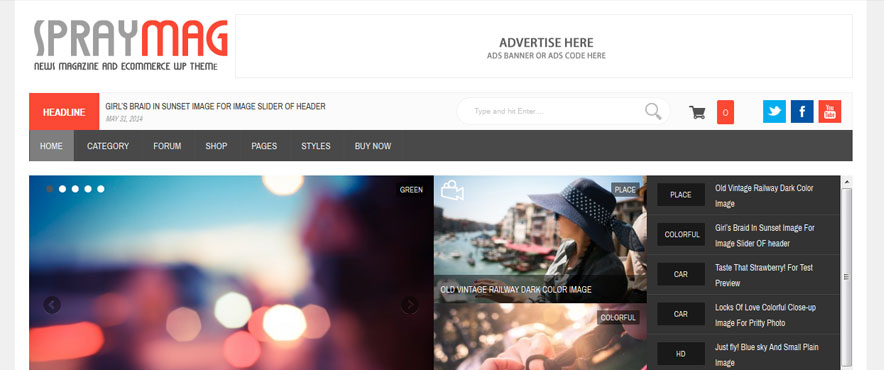Click the magnifying glass search icon
This screenshot has width=884, height=370.
[653, 111]
